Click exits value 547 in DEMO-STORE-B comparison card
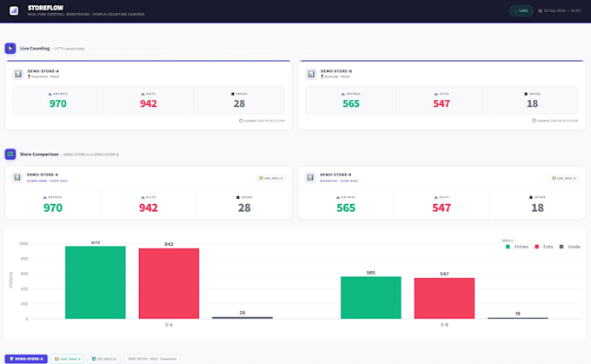This screenshot has width=591, height=364. click(x=442, y=208)
